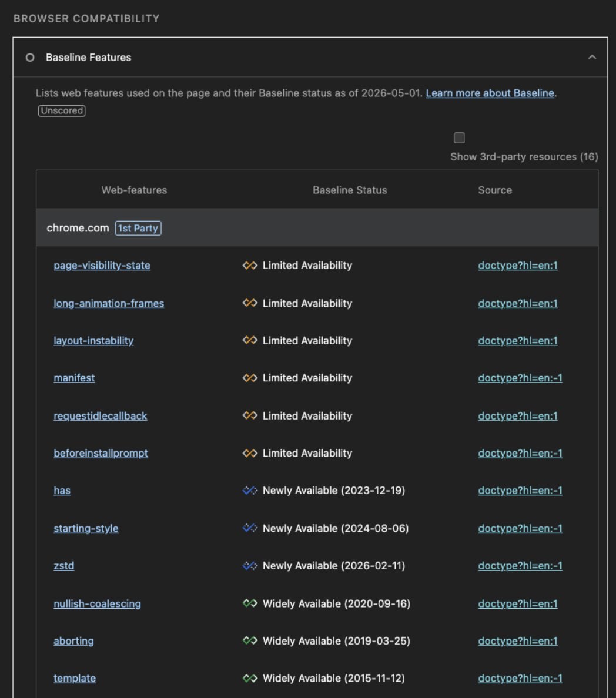616x698 pixels.
Task: Open the Learn more about Baseline link
Action: [490, 93]
